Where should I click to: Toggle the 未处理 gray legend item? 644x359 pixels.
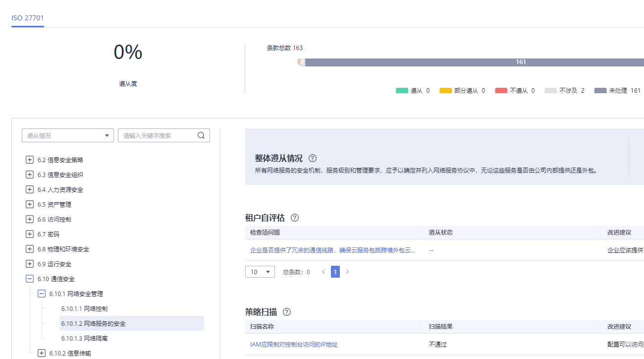click(x=617, y=91)
